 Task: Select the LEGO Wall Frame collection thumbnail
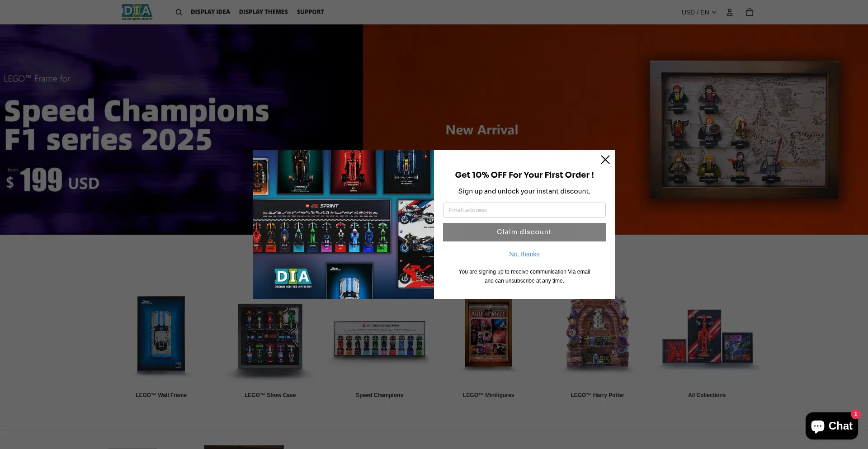click(161, 334)
